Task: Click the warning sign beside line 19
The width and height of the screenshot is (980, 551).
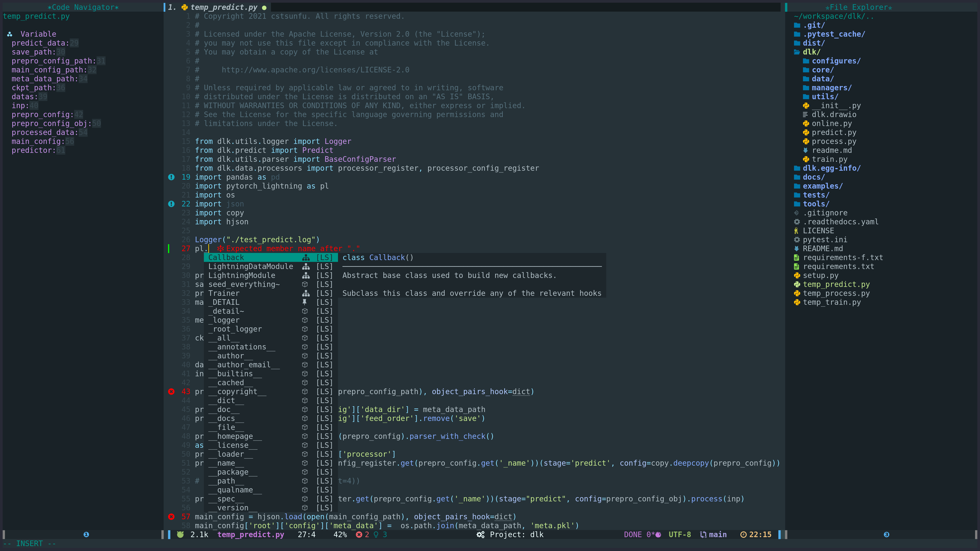Action: coord(171,177)
